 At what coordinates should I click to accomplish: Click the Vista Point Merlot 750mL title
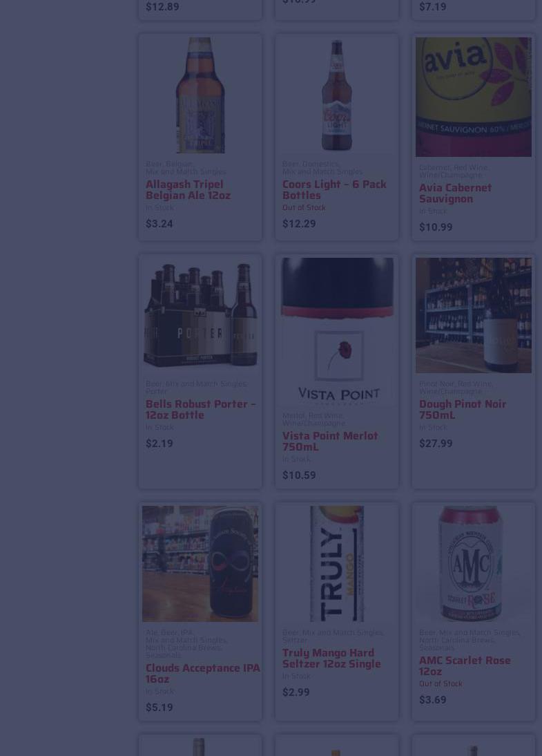[x=330, y=441]
